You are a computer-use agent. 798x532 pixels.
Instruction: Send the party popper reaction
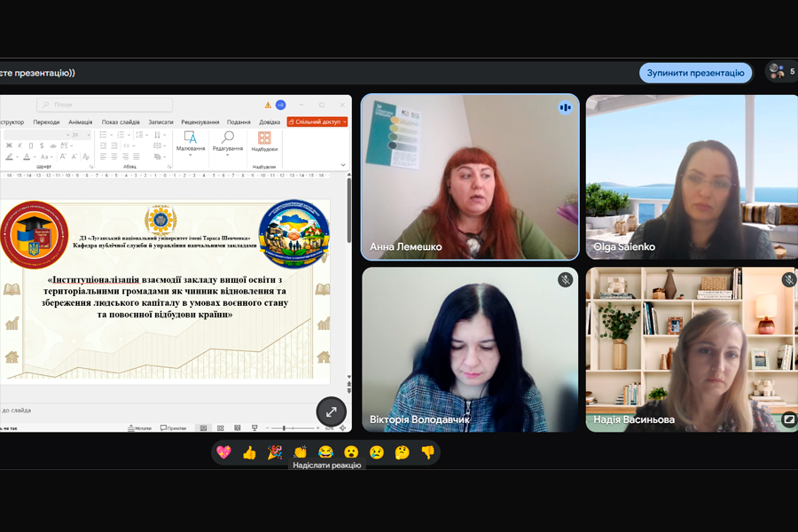pos(275,452)
